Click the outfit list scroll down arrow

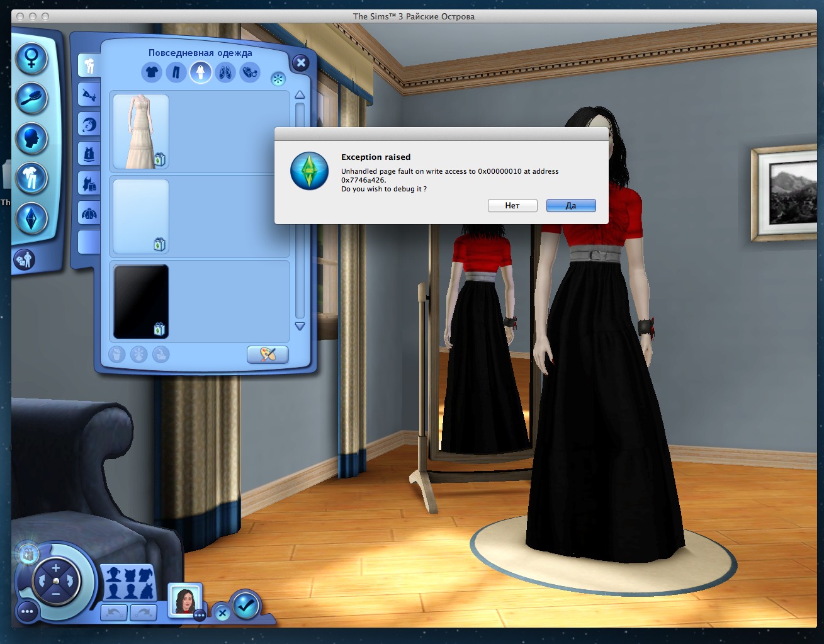click(300, 326)
